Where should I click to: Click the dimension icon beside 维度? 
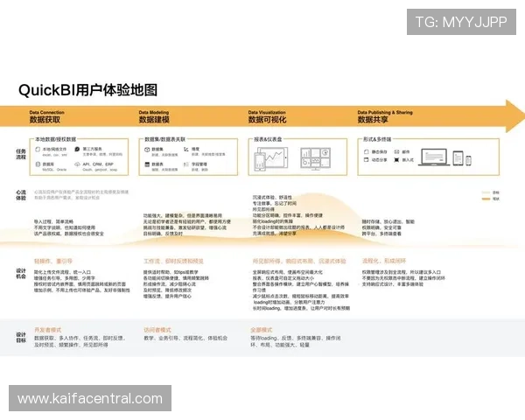tap(186, 149)
